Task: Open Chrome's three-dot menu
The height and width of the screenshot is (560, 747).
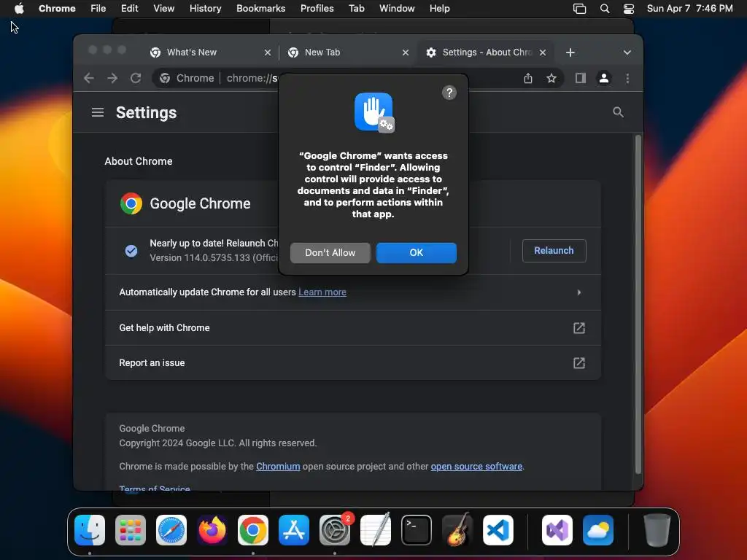Action: (627, 78)
